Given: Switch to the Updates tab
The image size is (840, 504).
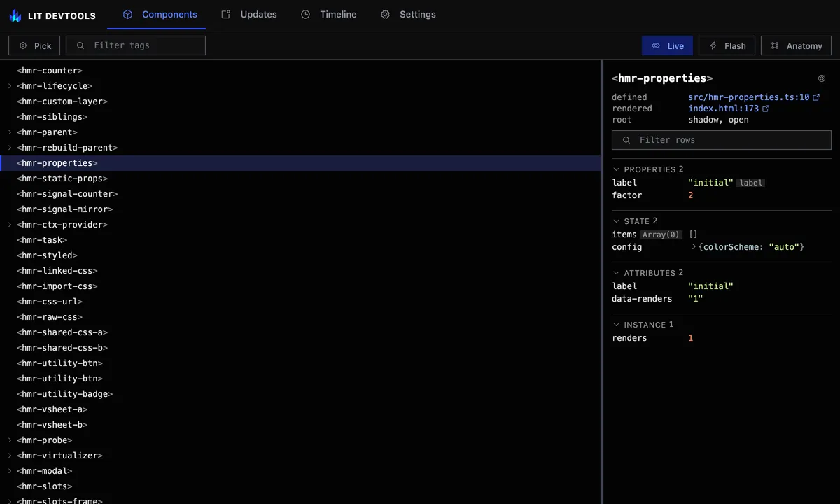Looking at the screenshot, I should [249, 14].
